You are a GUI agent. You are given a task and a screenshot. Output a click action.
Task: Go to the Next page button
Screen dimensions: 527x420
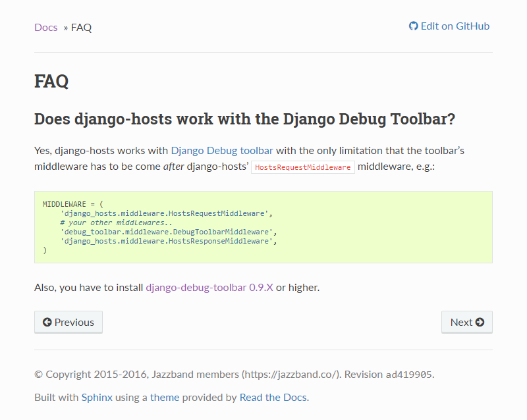coord(467,322)
